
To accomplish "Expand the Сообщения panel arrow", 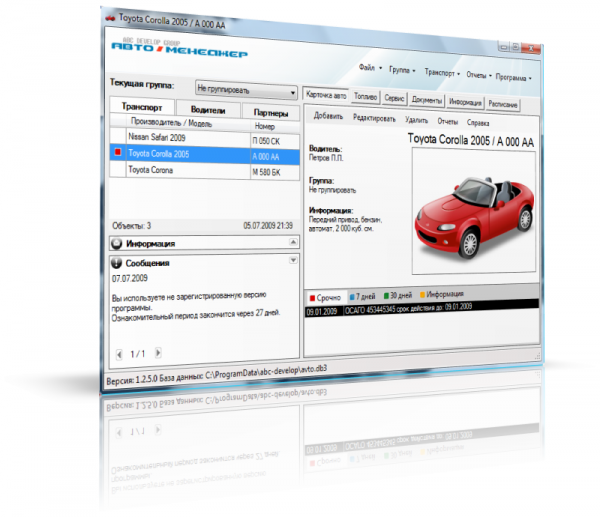I will pos(293,260).
